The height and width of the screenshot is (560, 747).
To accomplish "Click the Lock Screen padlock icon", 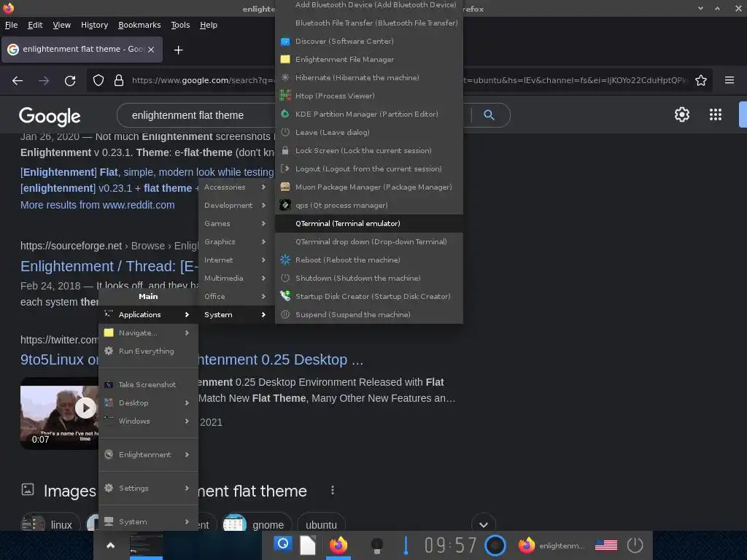I will tap(285, 150).
